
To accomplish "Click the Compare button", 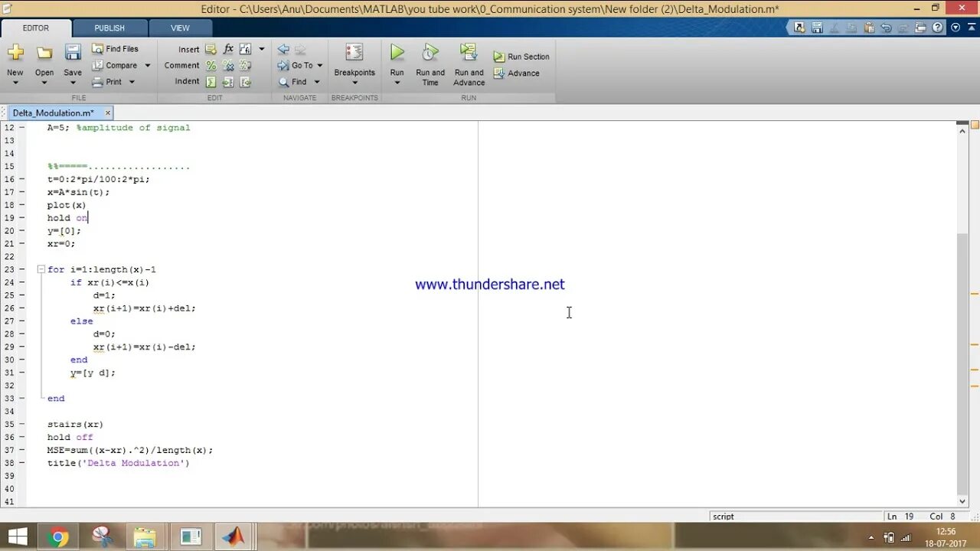I will tap(115, 66).
